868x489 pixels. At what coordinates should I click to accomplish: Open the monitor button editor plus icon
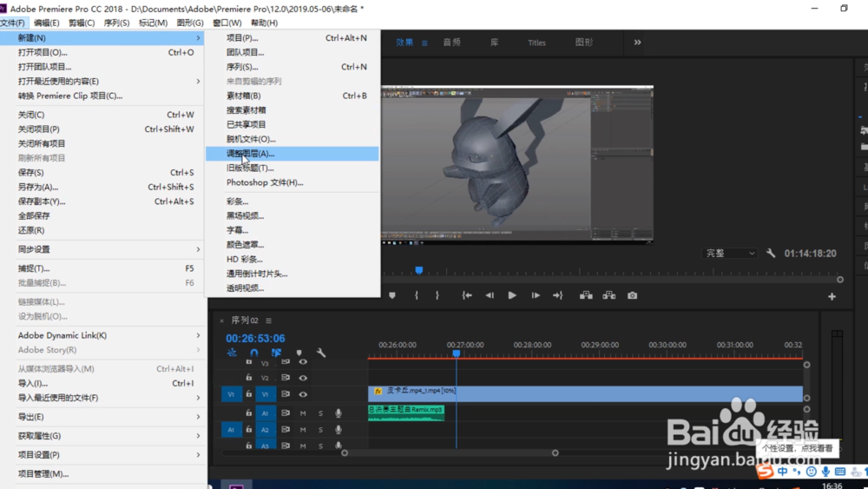point(832,297)
